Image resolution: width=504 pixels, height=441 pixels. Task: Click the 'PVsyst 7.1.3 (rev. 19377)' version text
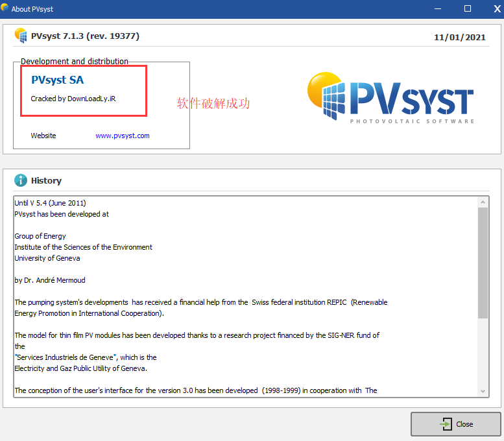[85, 36]
